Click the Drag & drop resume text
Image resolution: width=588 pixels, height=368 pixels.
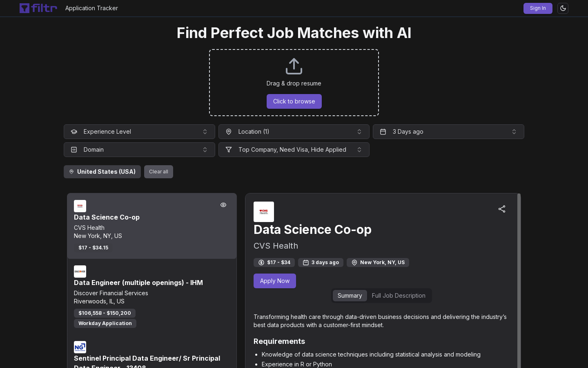coord(294,83)
